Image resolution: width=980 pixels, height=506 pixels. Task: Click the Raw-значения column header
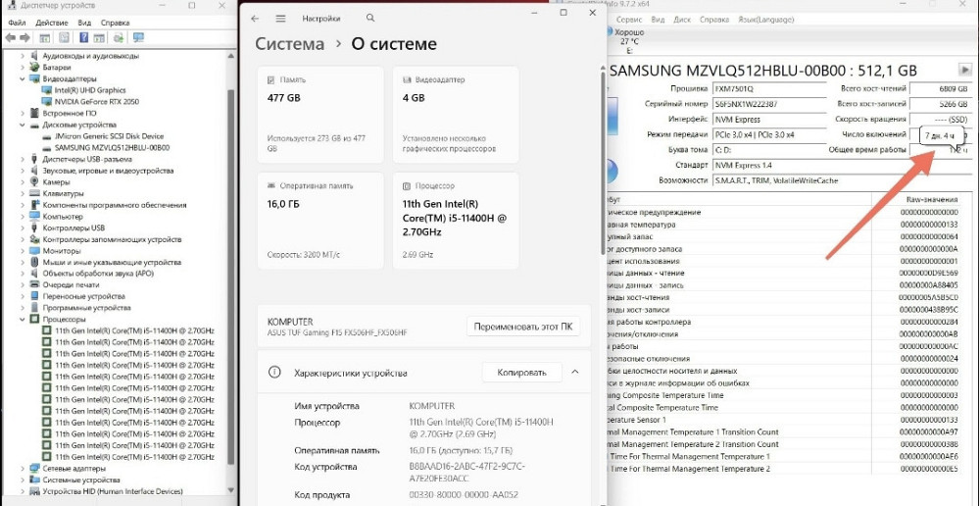point(931,199)
